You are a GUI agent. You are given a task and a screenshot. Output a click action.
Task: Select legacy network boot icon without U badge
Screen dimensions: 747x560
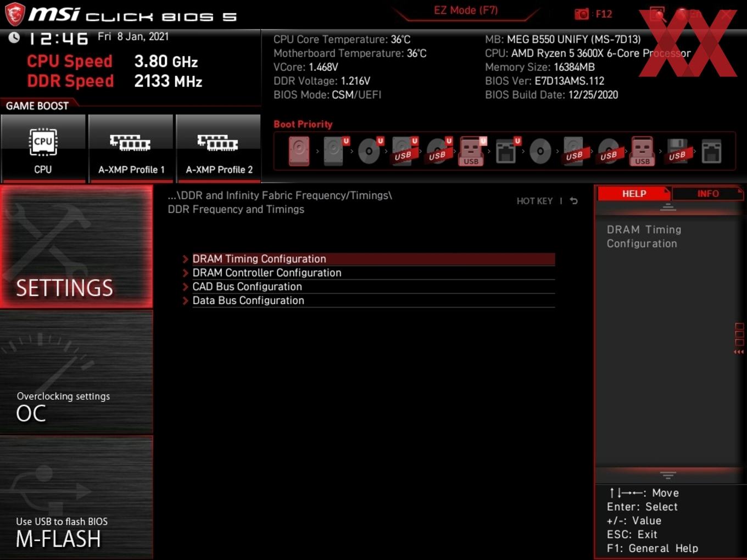tap(711, 152)
